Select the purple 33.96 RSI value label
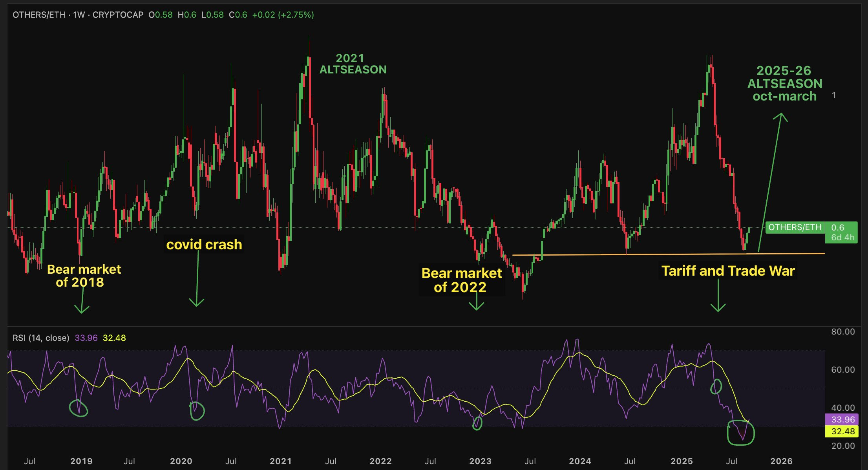Image resolution: width=868 pixels, height=470 pixels. [x=842, y=419]
